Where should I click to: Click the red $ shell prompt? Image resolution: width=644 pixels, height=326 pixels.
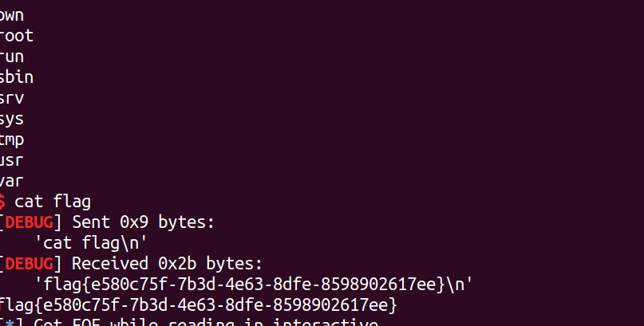pyautogui.click(x=3, y=202)
